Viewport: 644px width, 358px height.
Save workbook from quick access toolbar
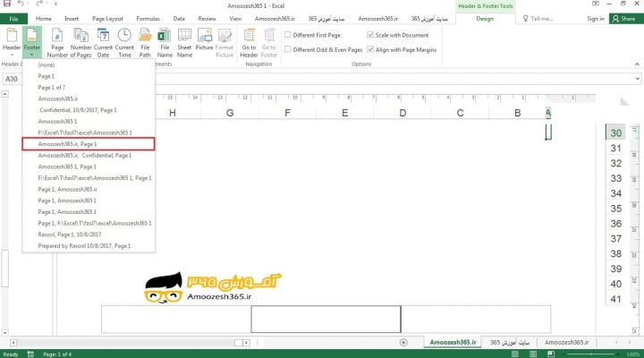click(x=7, y=4)
